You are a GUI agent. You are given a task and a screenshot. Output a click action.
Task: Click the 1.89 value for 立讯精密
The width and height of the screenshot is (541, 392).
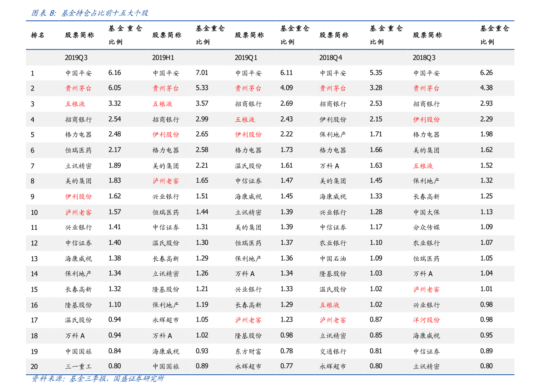[x=114, y=165]
